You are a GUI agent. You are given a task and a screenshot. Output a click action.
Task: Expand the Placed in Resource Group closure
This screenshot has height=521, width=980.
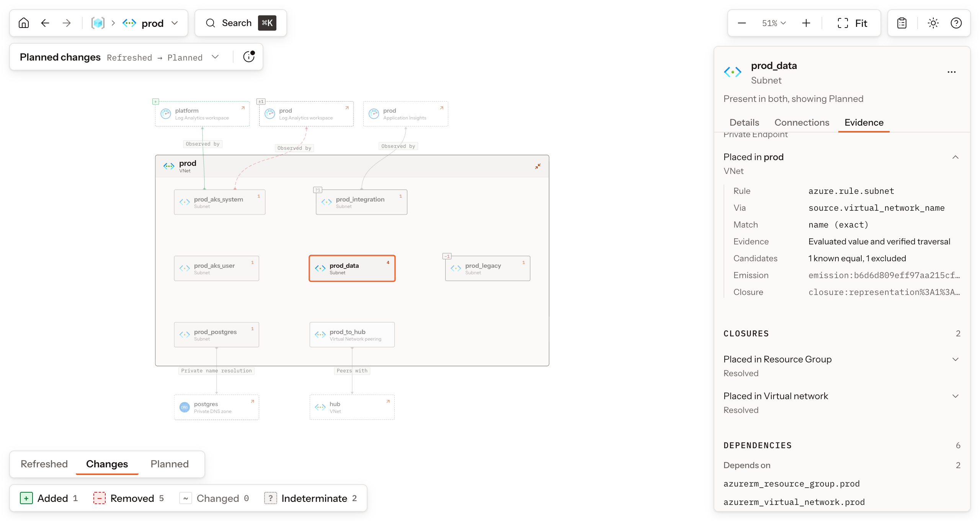coord(955,359)
